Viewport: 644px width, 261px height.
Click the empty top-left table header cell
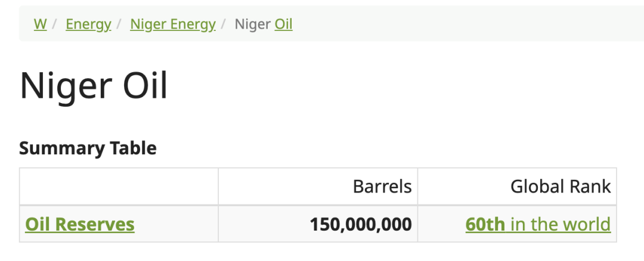(x=119, y=187)
